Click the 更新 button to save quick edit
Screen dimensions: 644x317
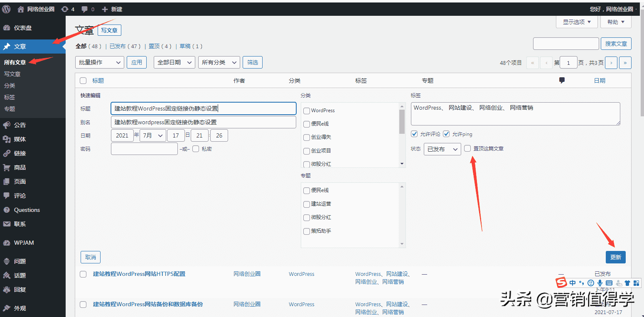[615, 257]
